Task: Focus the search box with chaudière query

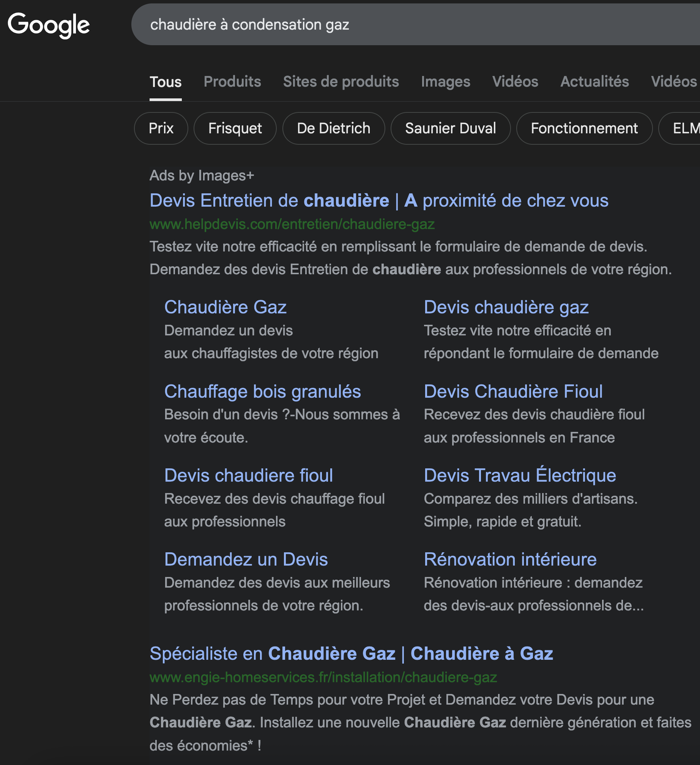Action: point(416,24)
